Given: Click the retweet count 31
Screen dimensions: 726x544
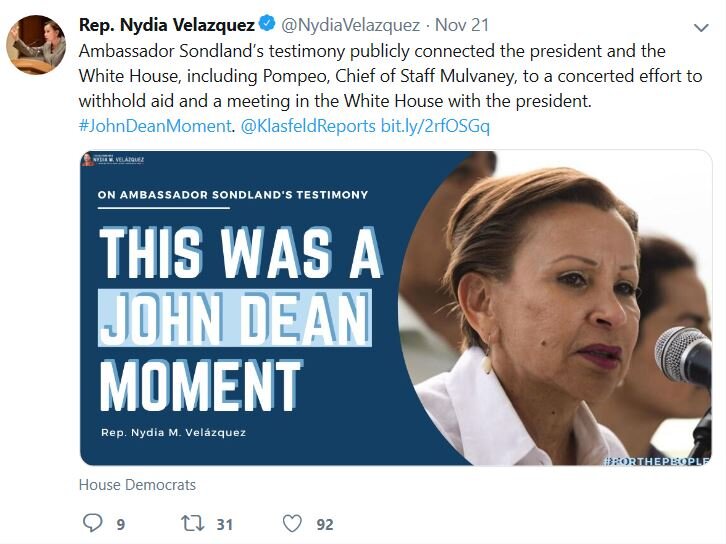Looking at the screenshot, I should [224, 524].
